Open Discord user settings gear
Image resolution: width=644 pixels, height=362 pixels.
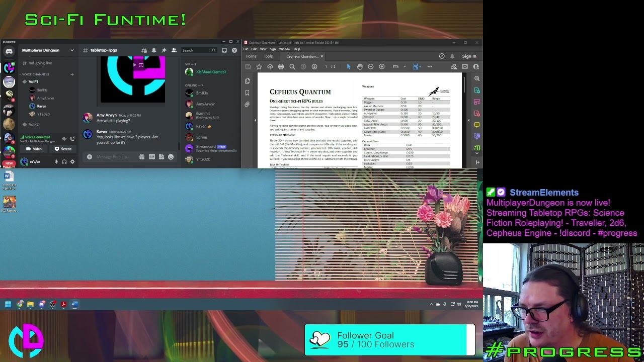tap(72, 162)
